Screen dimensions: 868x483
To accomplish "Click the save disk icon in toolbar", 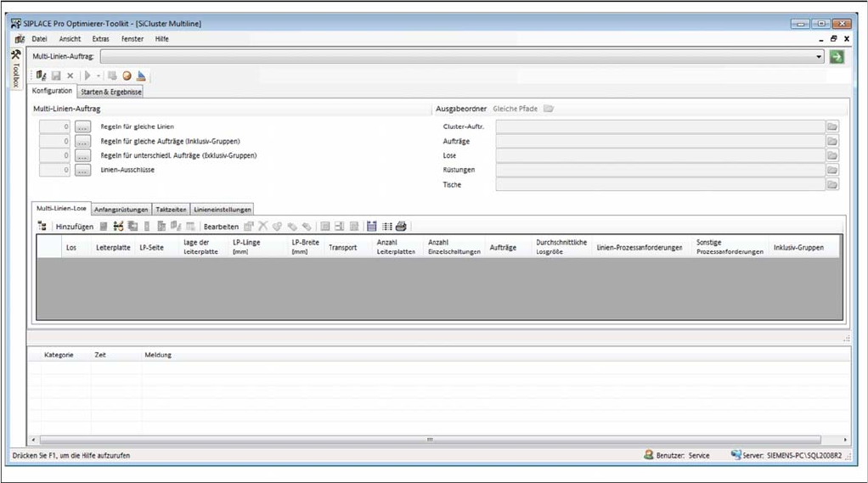I will coord(56,76).
